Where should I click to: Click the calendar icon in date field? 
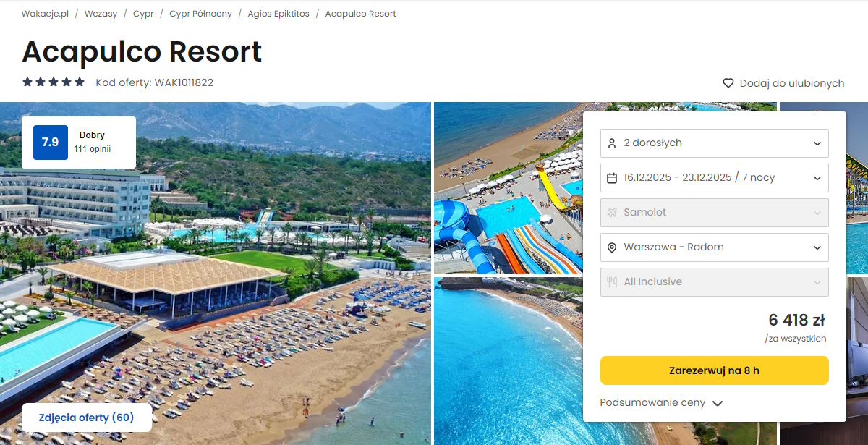click(612, 178)
